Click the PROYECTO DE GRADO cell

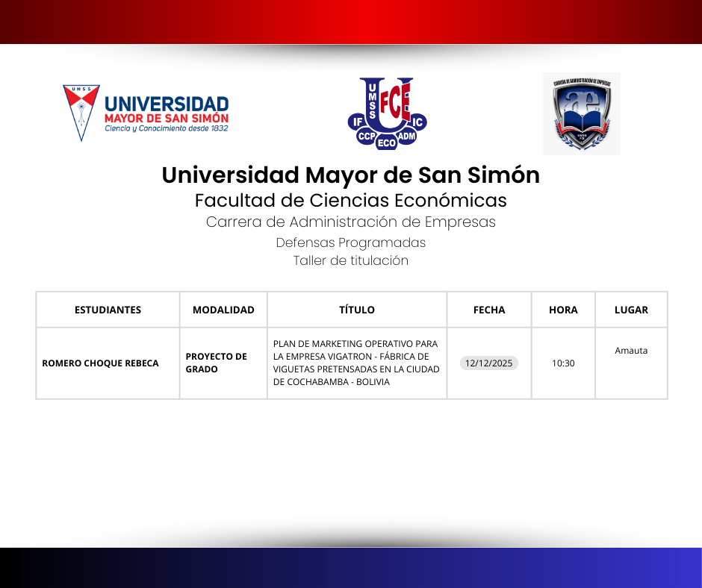[216, 363]
